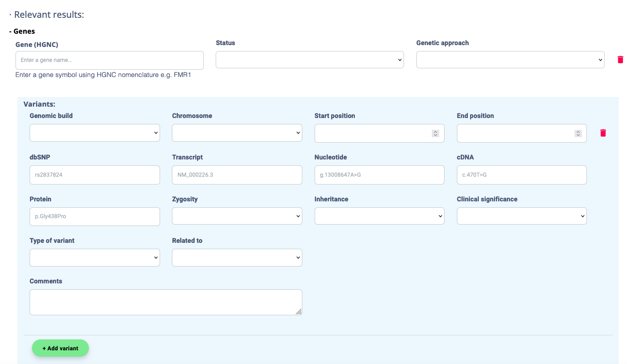627x364 pixels.
Task: Click into the dbSNP input field
Action: (94, 175)
